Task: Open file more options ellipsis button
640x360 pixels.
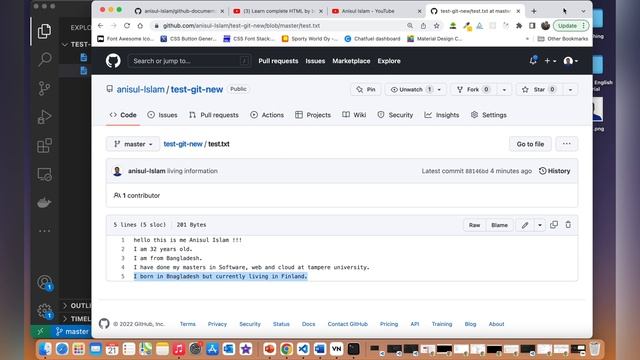Action: click(x=567, y=144)
